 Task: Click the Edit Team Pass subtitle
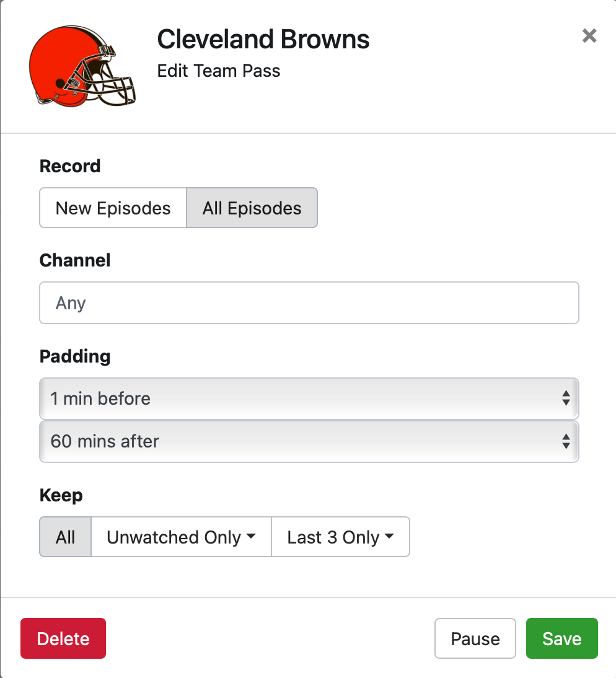coord(219,71)
